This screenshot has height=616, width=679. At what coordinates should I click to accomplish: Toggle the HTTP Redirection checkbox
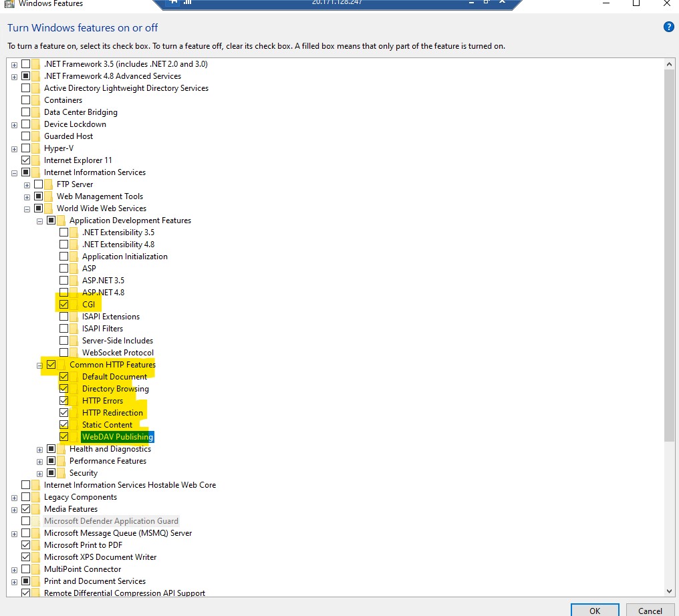(x=63, y=412)
